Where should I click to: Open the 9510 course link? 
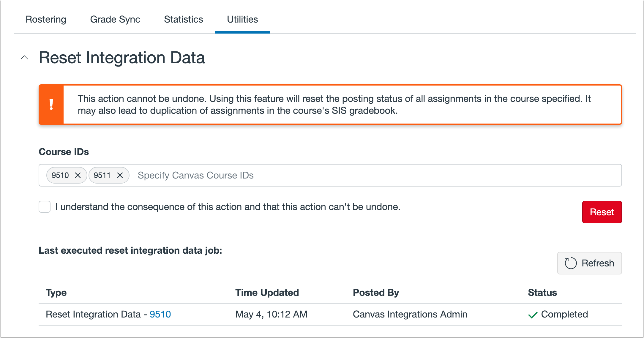click(x=160, y=314)
